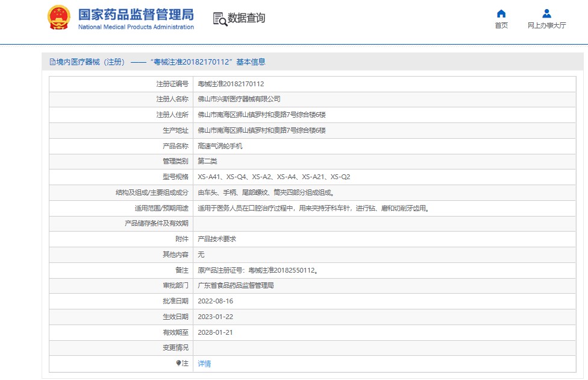Click the product name 高速气涡轮手机
This screenshot has height=380, width=588.
click(x=220, y=146)
